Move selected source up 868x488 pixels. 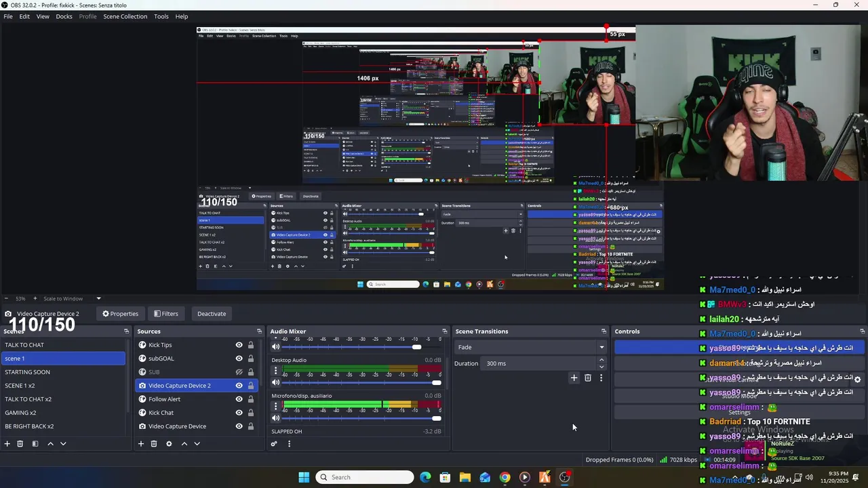(x=184, y=444)
